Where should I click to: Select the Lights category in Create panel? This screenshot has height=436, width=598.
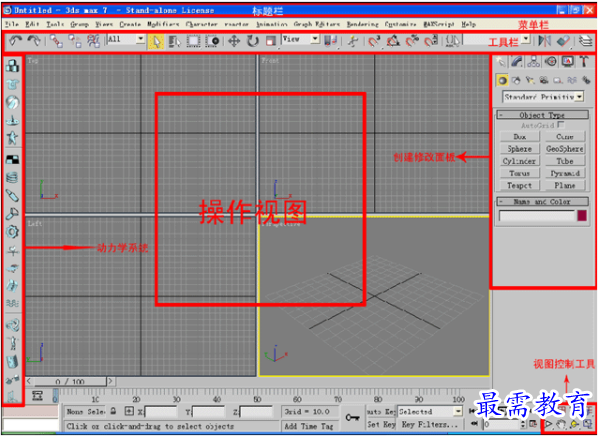point(529,80)
